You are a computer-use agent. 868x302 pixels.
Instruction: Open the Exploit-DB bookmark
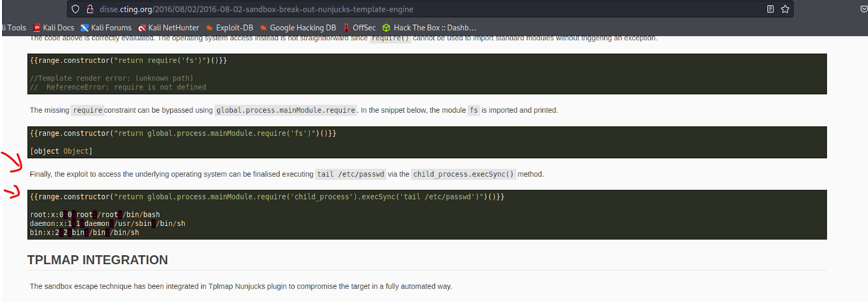click(229, 28)
